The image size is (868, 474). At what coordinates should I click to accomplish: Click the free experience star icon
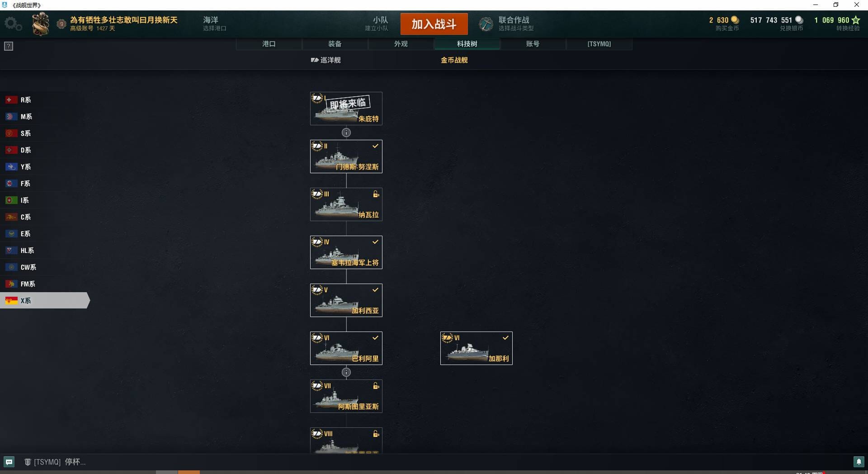pyautogui.click(x=855, y=20)
